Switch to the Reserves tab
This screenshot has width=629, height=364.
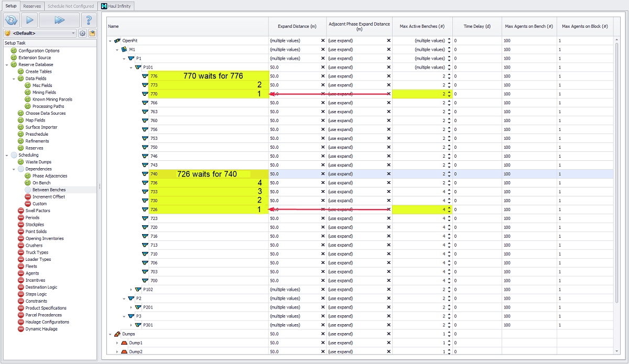point(32,6)
